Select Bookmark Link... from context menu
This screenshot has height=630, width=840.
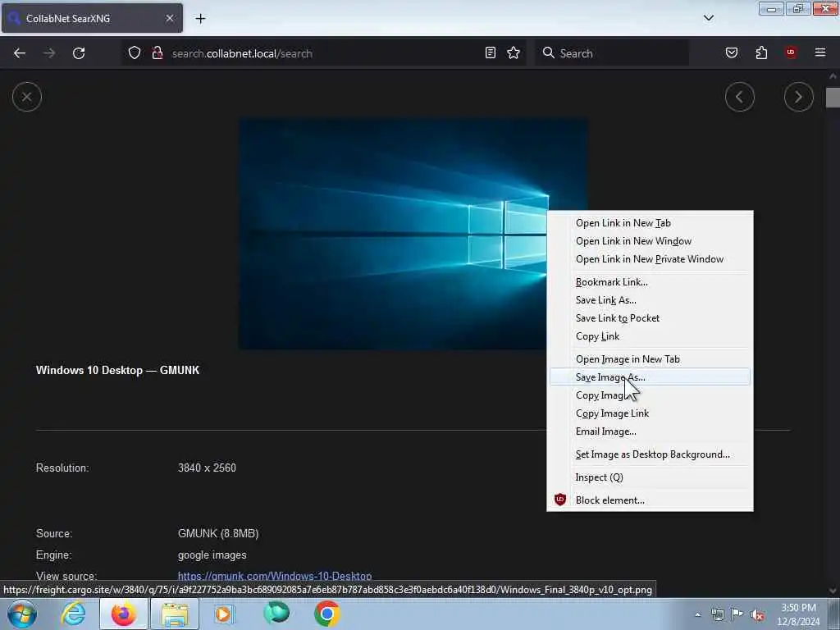(650, 282)
